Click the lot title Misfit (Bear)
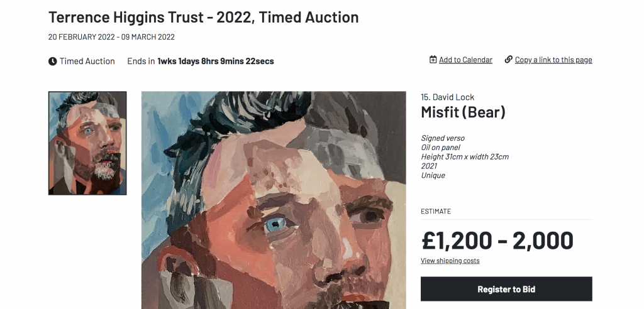 coord(463,112)
